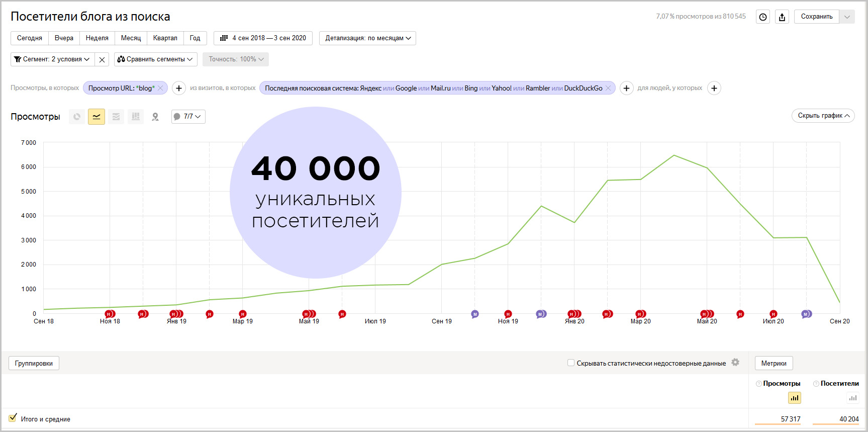This screenshot has width=868, height=432.
Task: Toggle the Итого и средние checkbox
Action: click(x=13, y=418)
